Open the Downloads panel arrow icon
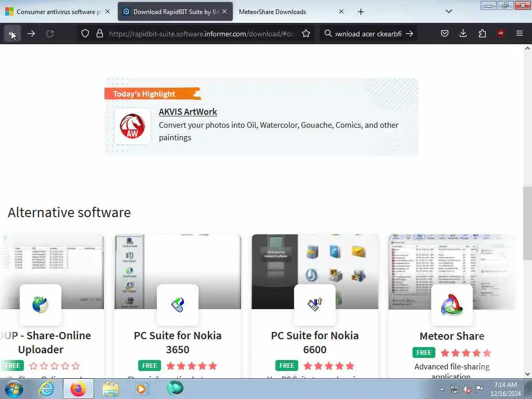The width and height of the screenshot is (532, 399). pos(463,33)
